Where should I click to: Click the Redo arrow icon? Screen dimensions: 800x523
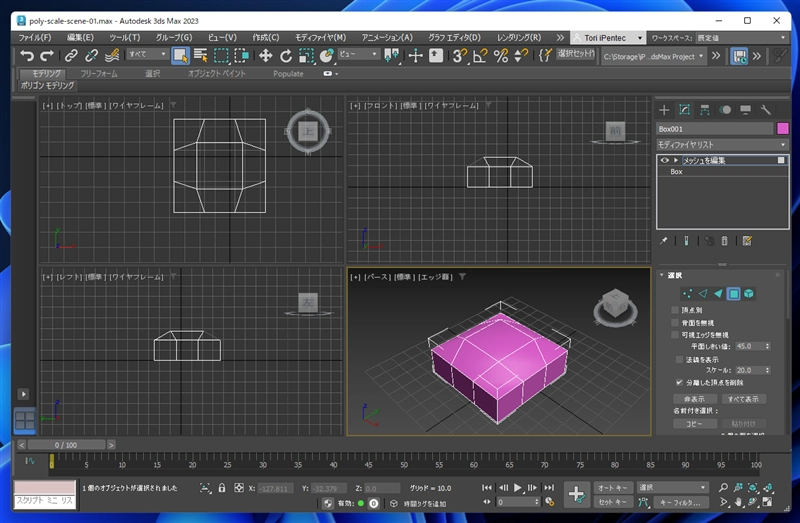(x=47, y=55)
